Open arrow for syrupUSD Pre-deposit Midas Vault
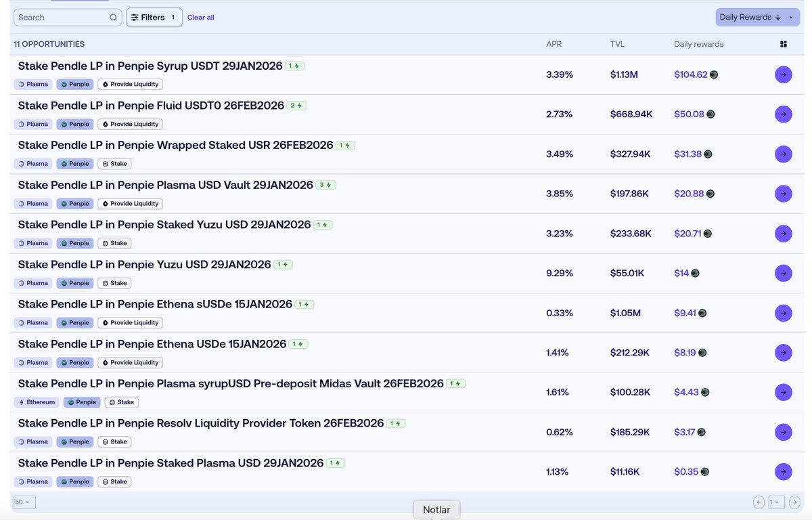Screen dimensions: 812x520 (783, 392)
